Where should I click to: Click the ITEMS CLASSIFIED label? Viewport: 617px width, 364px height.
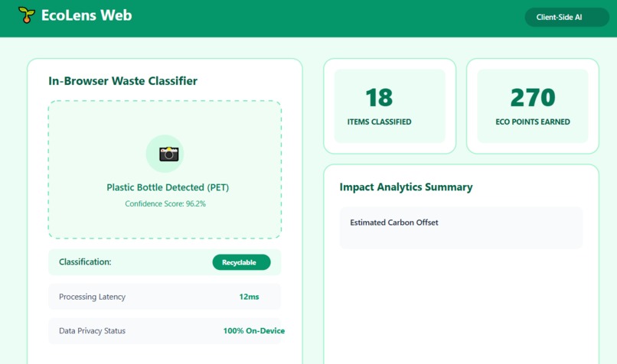(379, 122)
